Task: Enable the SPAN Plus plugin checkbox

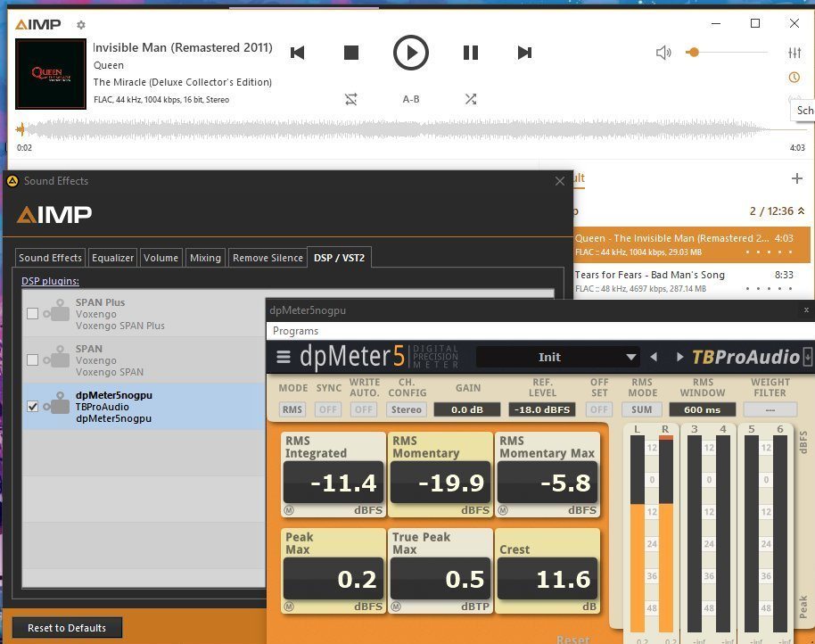Action: pos(33,313)
